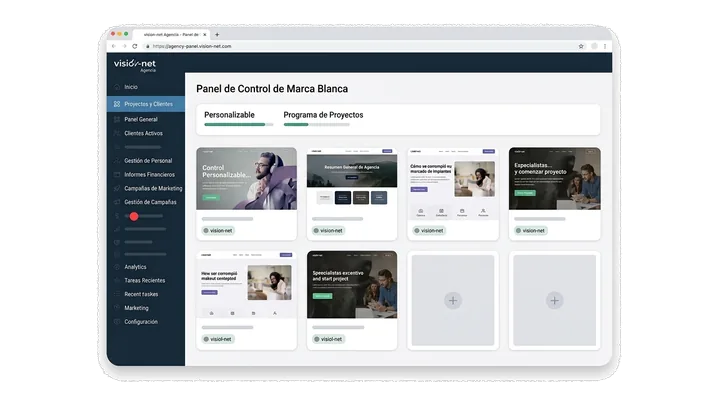Open the Cómo se corrompió project thumbnail
The width and height of the screenshot is (720, 405).
[453, 183]
